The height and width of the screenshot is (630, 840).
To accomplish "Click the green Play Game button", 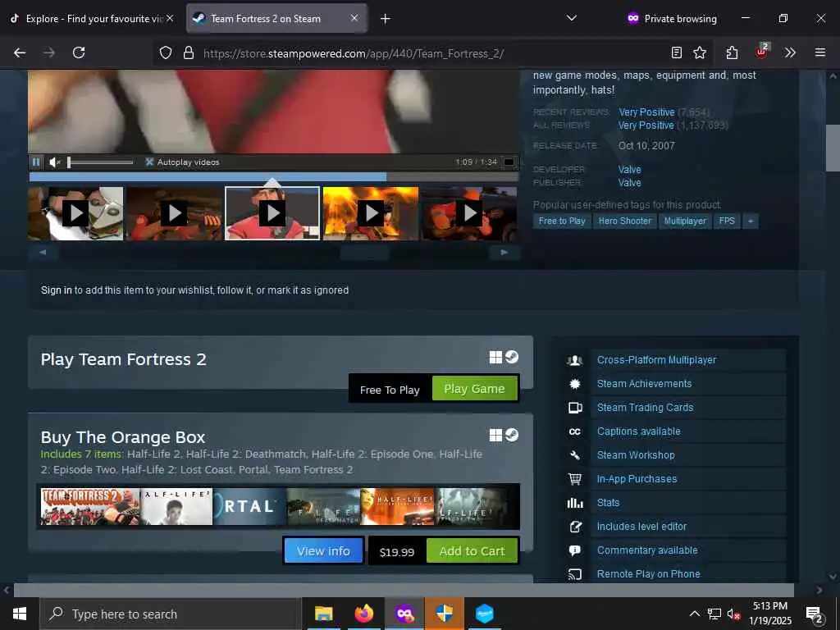I will 474,388.
